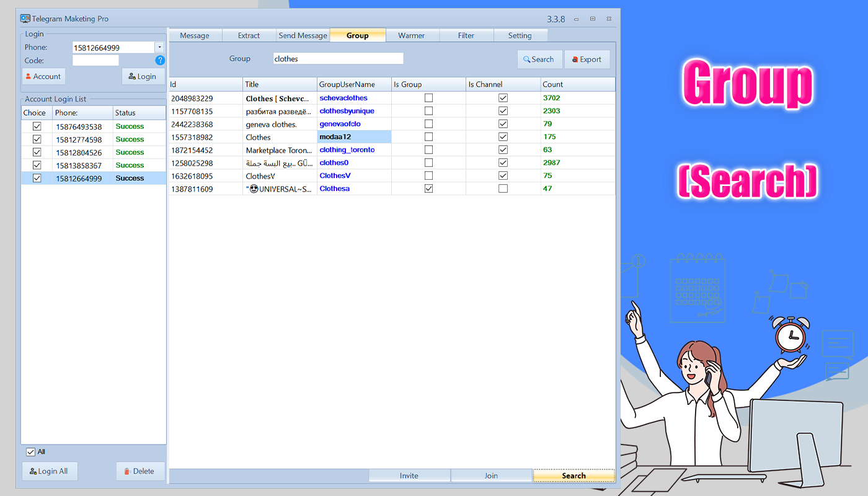Viewport: 868px width, 496px height.
Task: Toggle Is Channel for clothesbyunique row
Action: pyautogui.click(x=503, y=111)
